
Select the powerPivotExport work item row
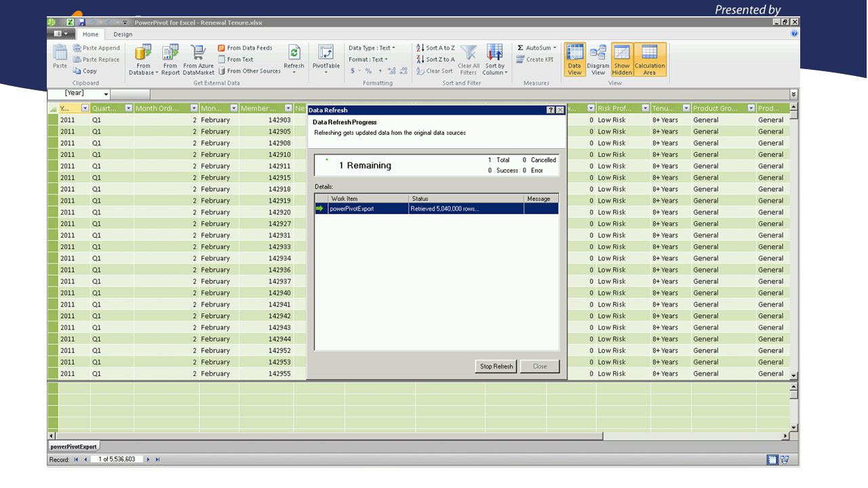pos(437,209)
